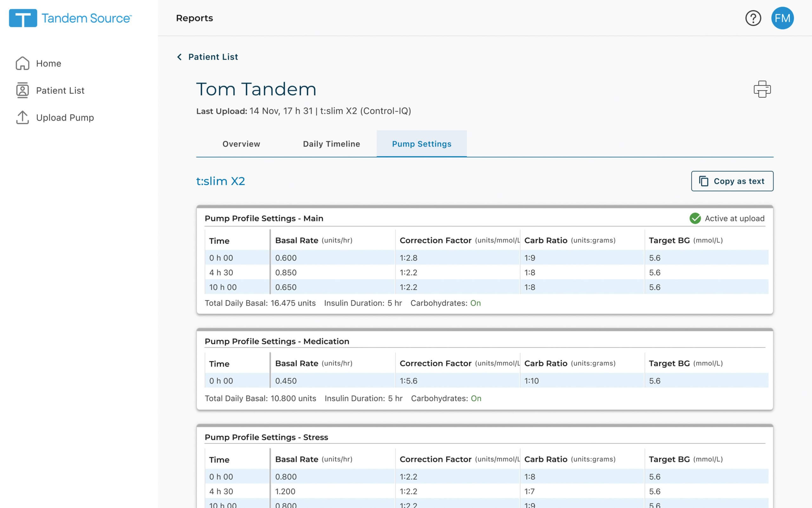Image resolution: width=812 pixels, height=508 pixels.
Task: Click carb ratio 1:9 in Main 0 h 00 row
Action: tap(530, 258)
